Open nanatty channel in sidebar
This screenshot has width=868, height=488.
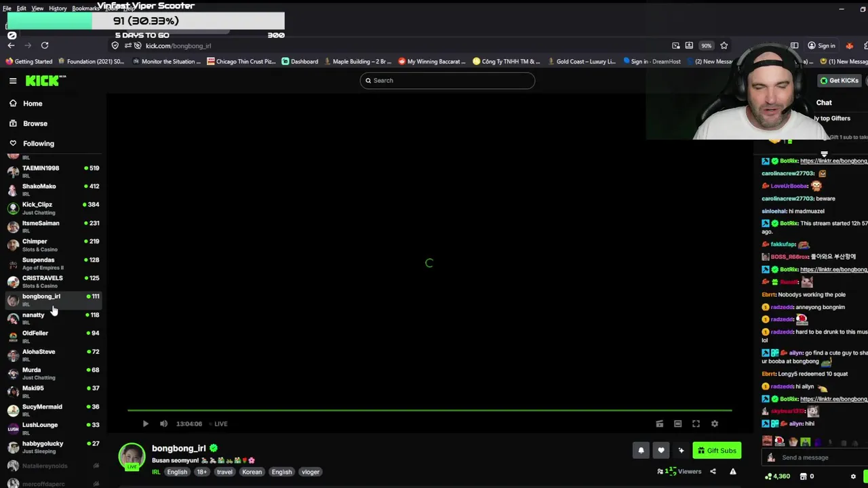53,318
